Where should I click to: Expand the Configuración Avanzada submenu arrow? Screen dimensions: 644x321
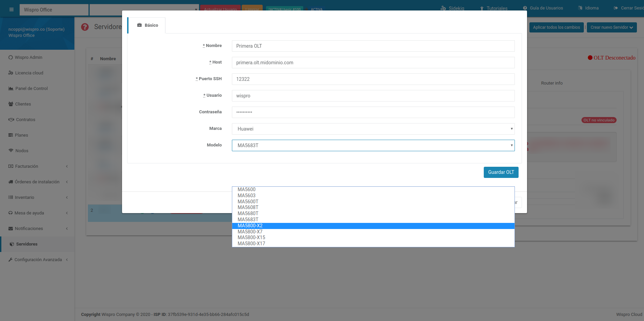[67, 260]
